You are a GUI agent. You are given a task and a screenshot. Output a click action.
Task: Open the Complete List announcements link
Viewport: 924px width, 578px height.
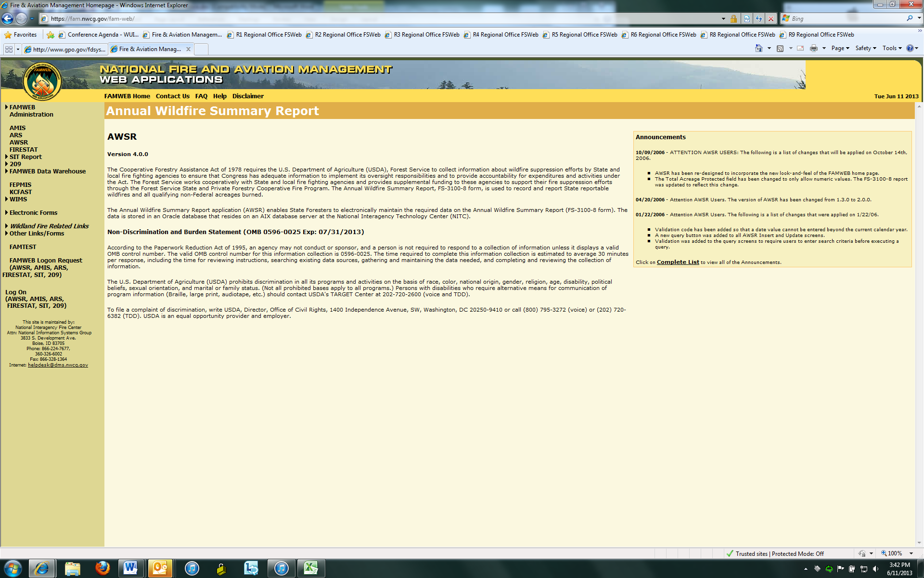tap(678, 262)
